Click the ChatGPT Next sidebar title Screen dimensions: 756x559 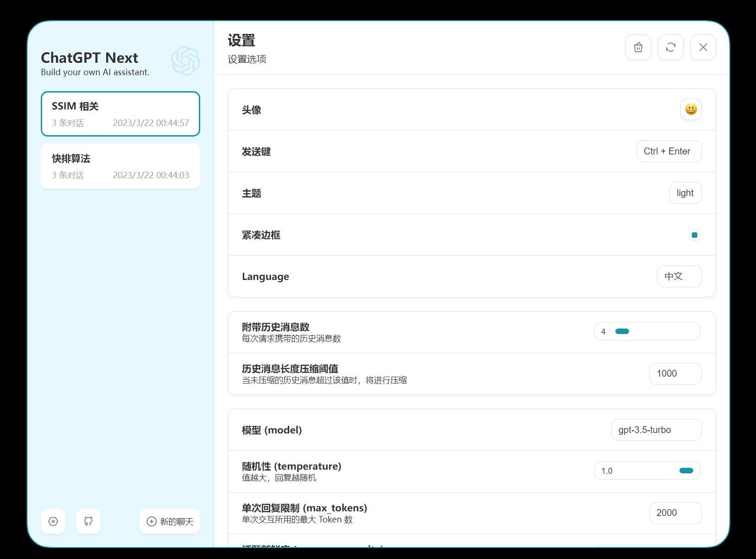coord(89,58)
